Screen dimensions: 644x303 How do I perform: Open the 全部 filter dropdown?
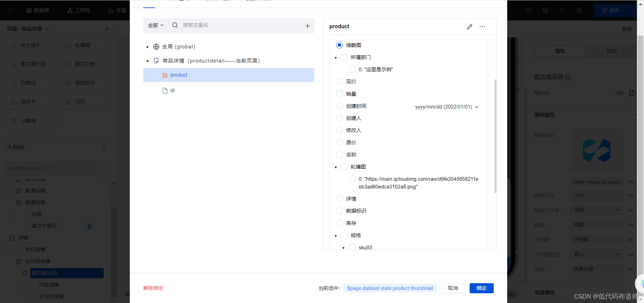coord(156,26)
